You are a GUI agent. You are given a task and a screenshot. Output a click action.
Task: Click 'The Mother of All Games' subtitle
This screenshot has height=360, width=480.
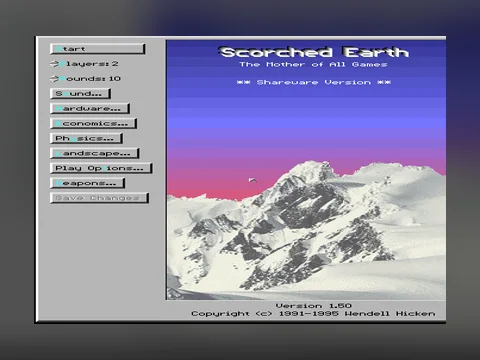click(313, 64)
